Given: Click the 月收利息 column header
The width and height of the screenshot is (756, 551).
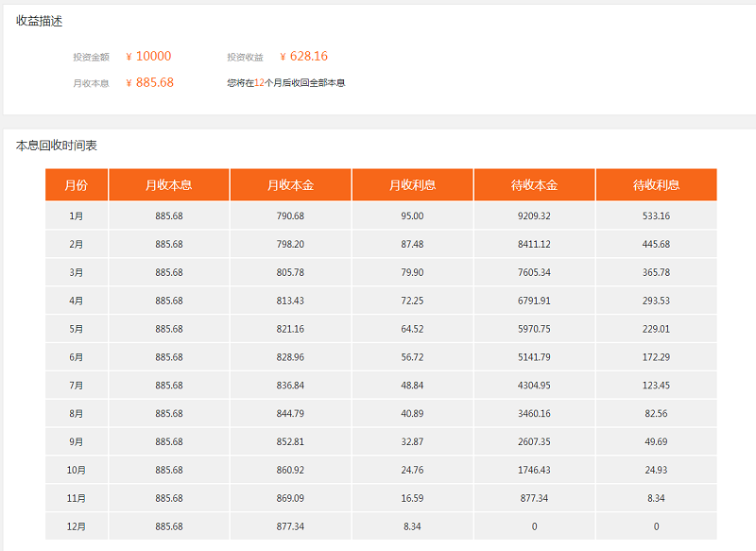Looking at the screenshot, I should coord(413,184).
